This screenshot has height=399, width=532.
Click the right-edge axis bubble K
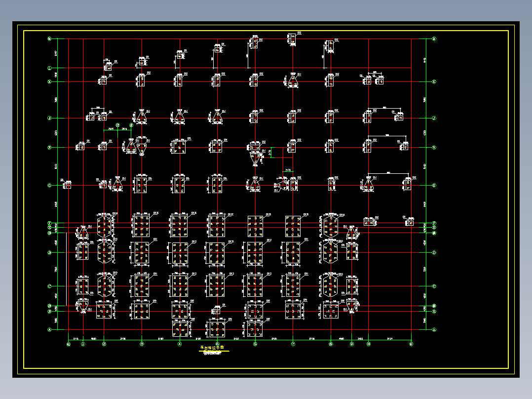click(434, 82)
